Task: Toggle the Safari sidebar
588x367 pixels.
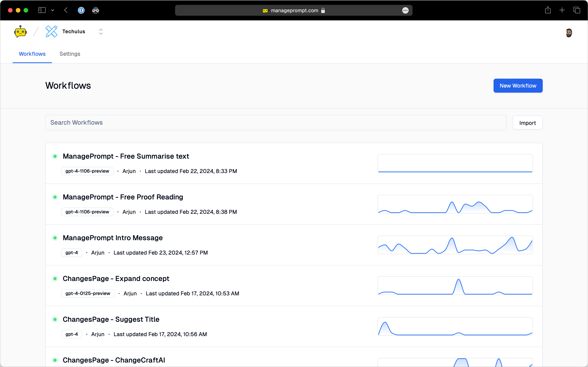Action: pyautogui.click(x=42, y=10)
